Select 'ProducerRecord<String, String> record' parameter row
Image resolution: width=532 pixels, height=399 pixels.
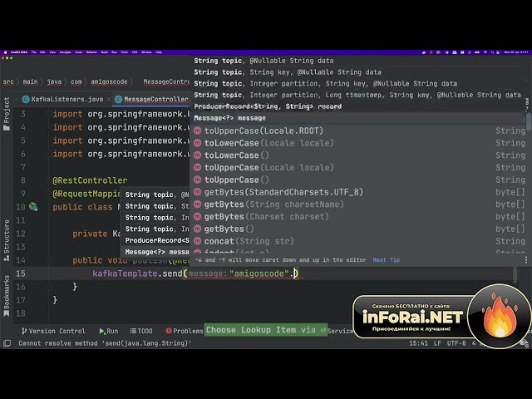tap(358, 106)
